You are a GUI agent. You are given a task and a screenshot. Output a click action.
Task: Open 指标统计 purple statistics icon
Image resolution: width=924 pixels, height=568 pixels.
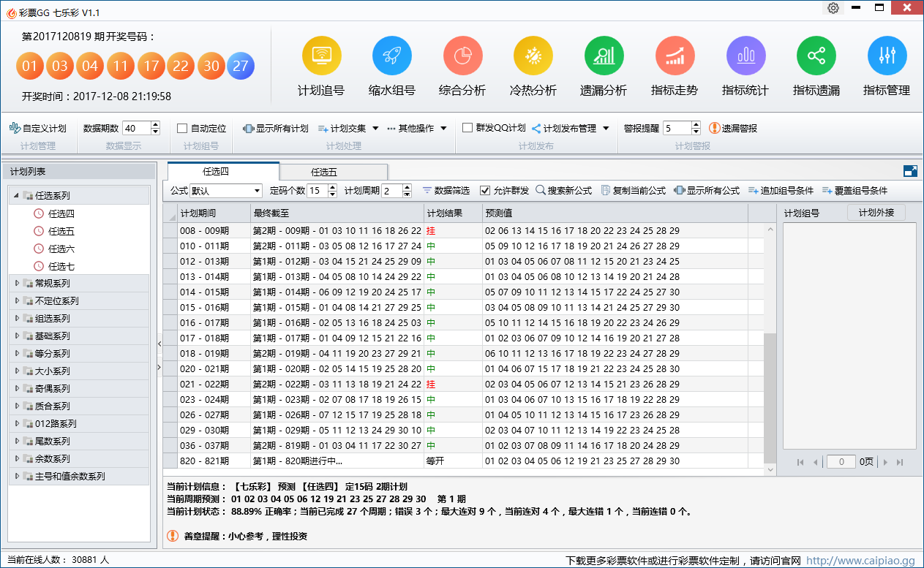[x=745, y=56]
